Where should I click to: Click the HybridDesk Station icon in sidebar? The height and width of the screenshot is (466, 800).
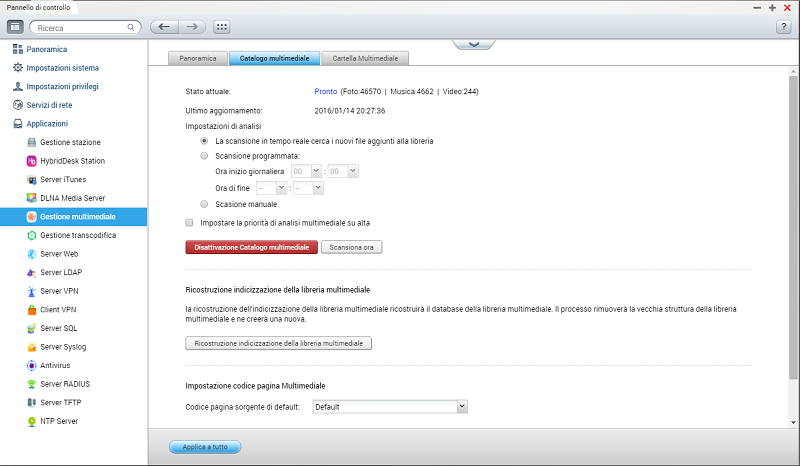(32, 160)
